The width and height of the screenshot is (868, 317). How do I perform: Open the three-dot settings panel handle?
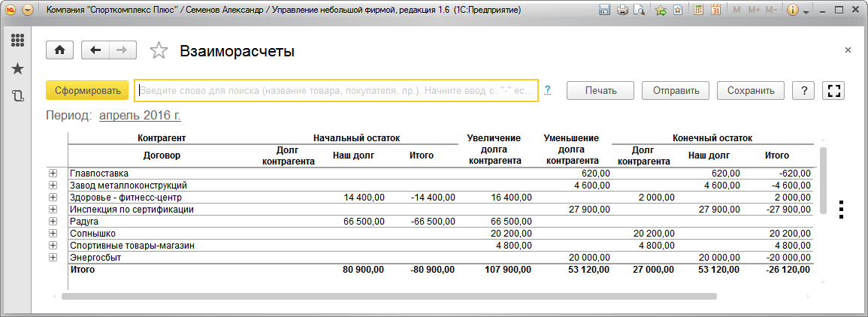[x=841, y=210]
